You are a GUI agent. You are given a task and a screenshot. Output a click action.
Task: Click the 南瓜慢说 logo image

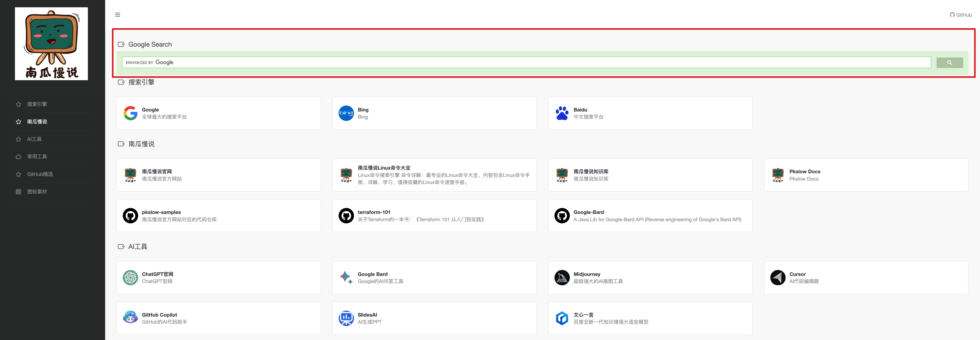coord(51,44)
